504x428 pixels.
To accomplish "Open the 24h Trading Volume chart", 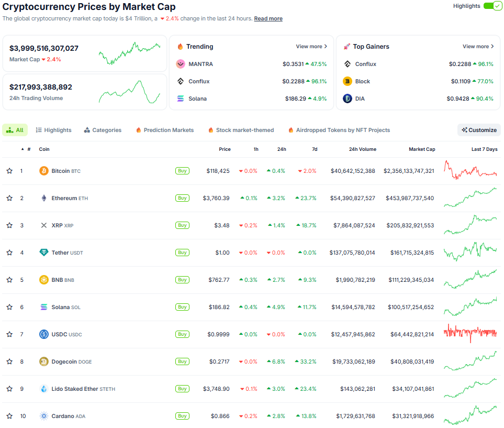I will 130,92.
